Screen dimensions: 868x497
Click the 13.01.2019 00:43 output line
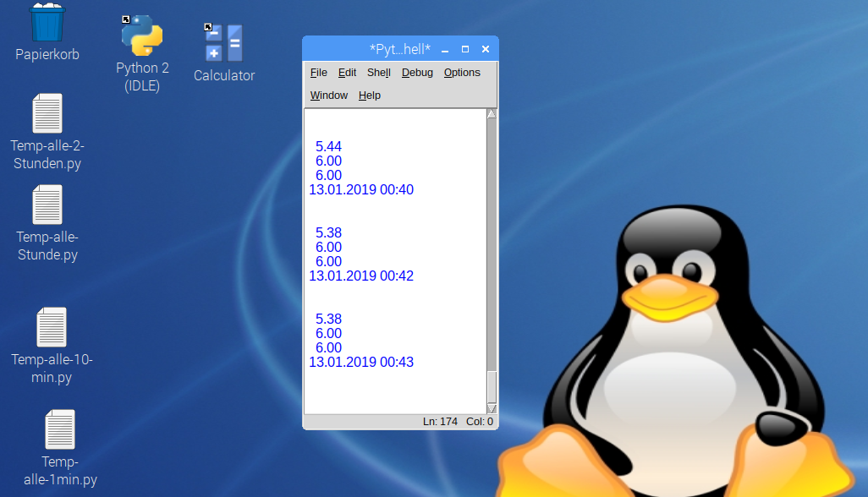361,363
